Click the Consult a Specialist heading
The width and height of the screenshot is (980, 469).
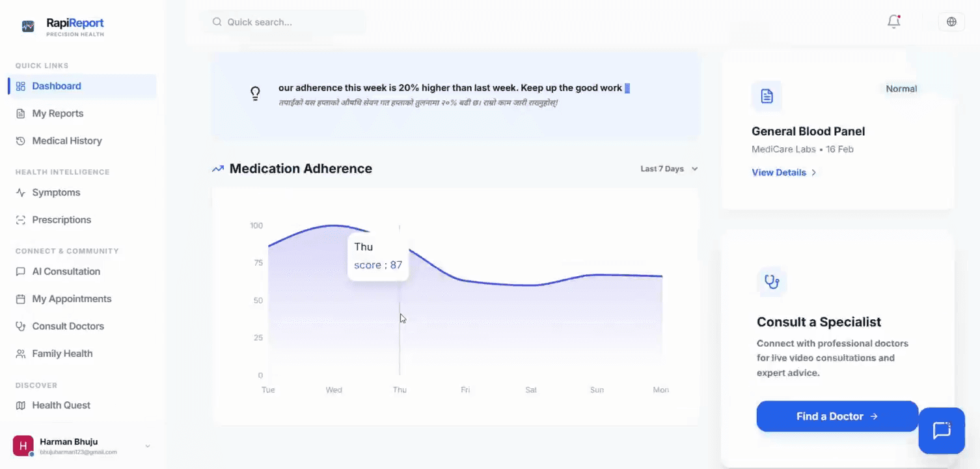point(819,322)
